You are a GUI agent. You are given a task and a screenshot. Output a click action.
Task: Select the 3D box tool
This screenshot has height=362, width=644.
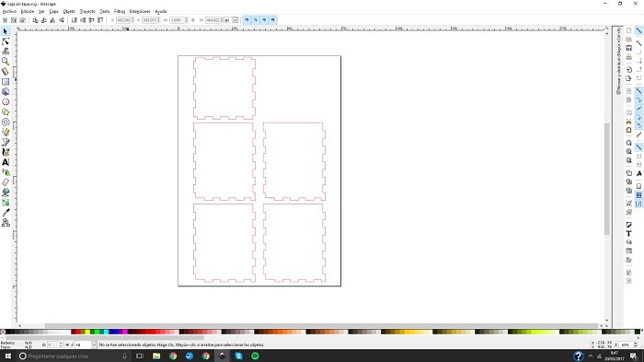pos(6,92)
